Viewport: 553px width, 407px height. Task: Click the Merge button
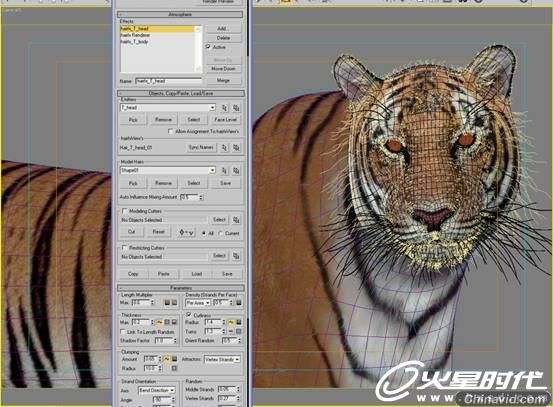[x=223, y=80]
